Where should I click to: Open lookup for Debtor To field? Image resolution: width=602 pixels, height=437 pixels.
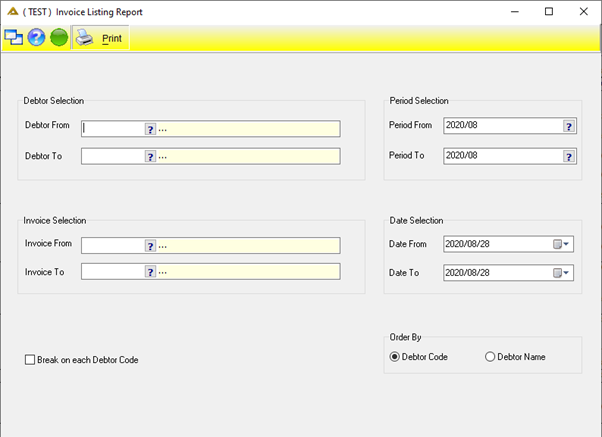pos(150,157)
